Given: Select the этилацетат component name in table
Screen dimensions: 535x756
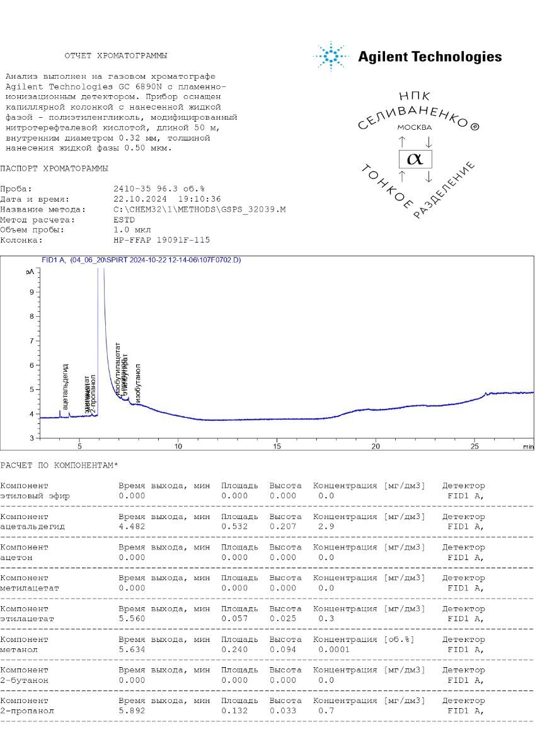Looking at the screenshot, I should [x=27, y=619].
